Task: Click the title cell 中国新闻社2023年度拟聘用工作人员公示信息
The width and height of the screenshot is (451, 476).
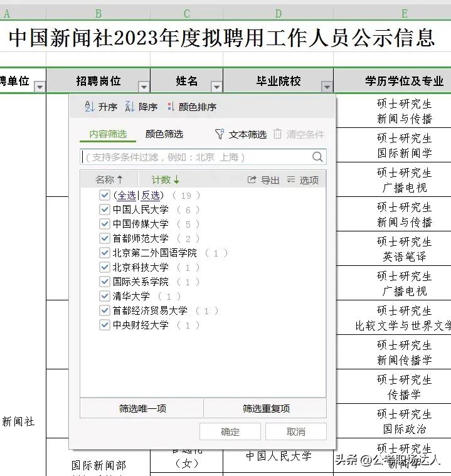Action: pos(222,38)
